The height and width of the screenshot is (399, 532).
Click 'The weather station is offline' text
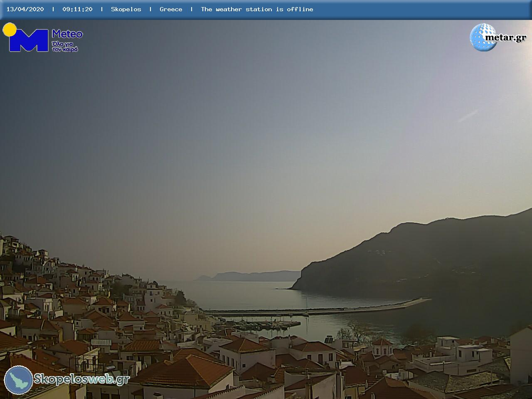click(x=257, y=9)
